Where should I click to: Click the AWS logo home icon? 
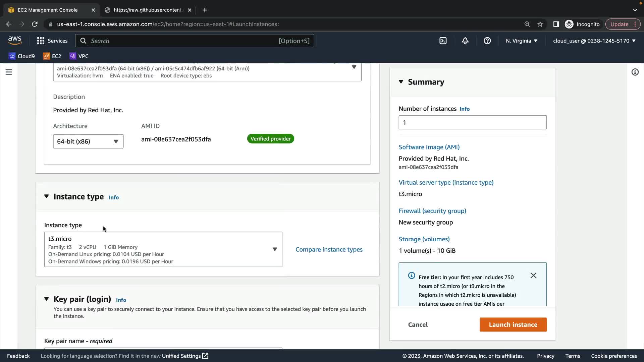pyautogui.click(x=15, y=41)
